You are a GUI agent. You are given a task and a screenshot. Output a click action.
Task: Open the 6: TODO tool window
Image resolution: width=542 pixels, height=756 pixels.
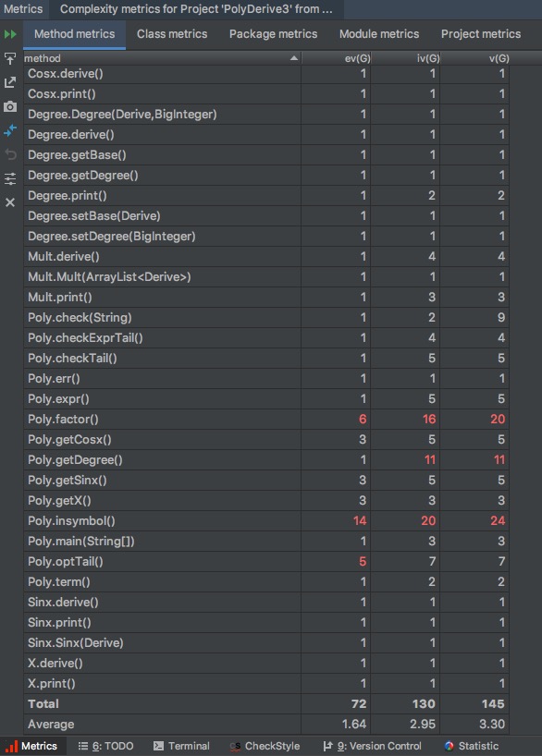coord(105,746)
